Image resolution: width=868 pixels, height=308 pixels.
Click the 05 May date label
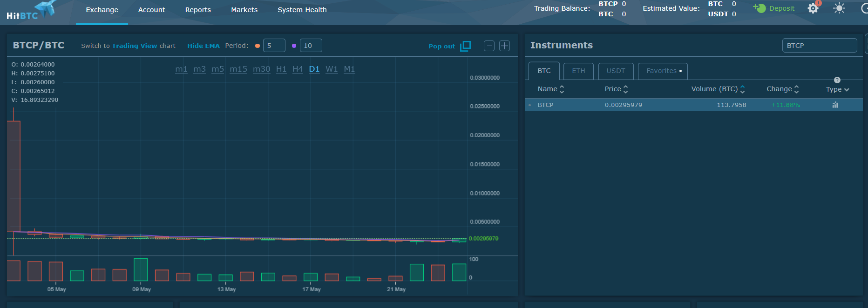[x=56, y=289]
